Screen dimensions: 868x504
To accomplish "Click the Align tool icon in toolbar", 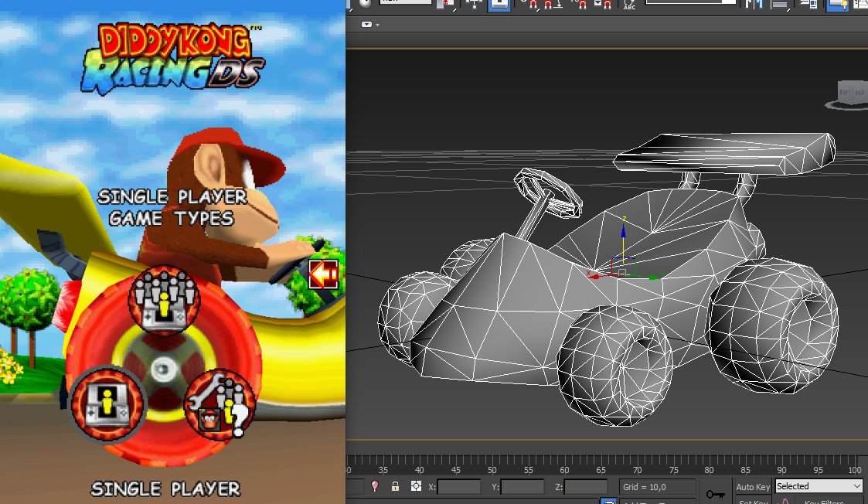I will 780,5.
